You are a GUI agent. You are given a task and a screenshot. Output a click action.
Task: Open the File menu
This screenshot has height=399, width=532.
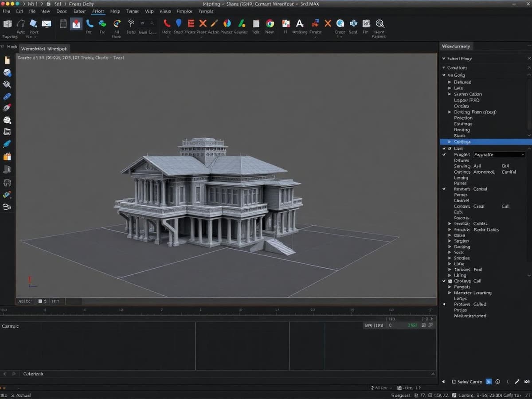pos(6,11)
